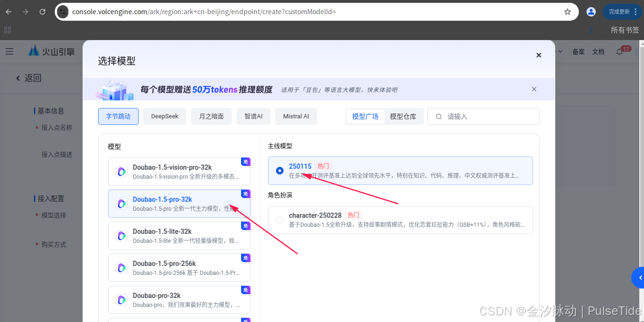Go back with browser back arrow
Viewport: 644px width, 322px height.
coord(8,12)
